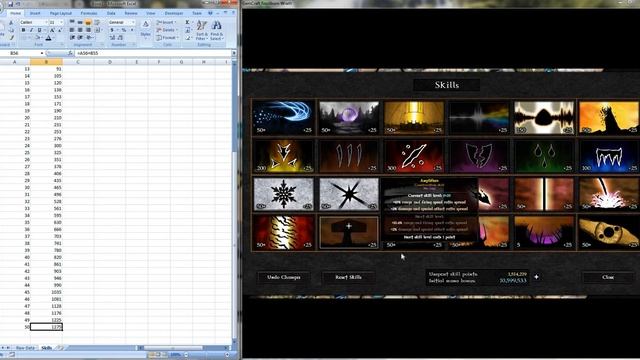
Task: Align cell text to the right
Action: point(88,30)
